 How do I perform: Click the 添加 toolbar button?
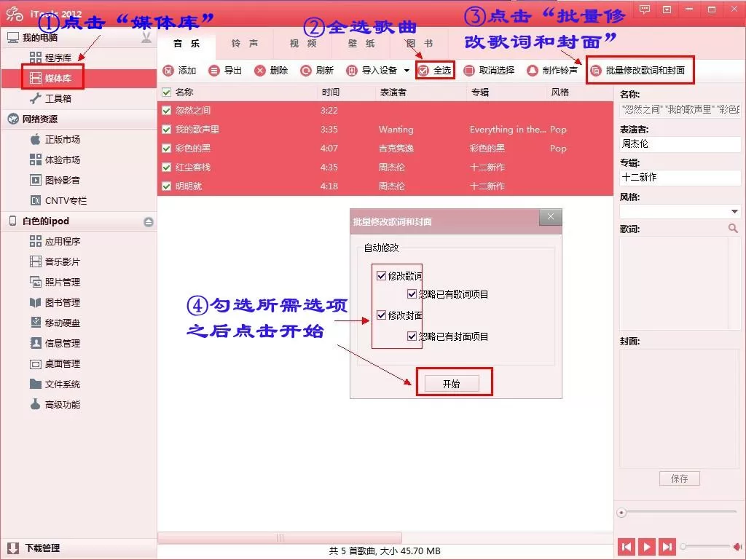tap(179, 71)
